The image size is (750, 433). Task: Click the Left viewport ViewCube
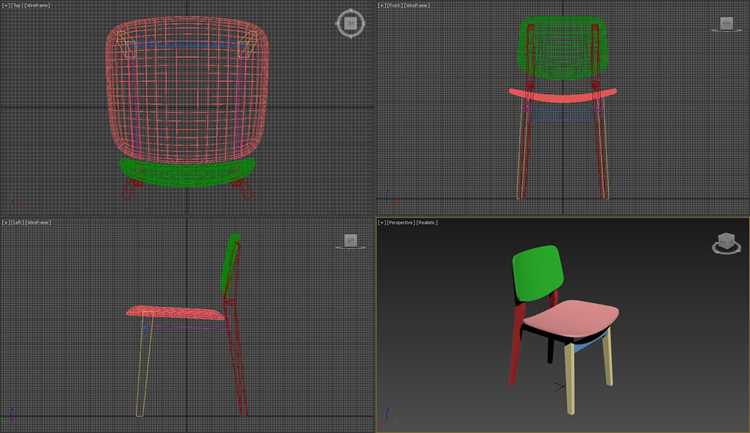click(351, 241)
